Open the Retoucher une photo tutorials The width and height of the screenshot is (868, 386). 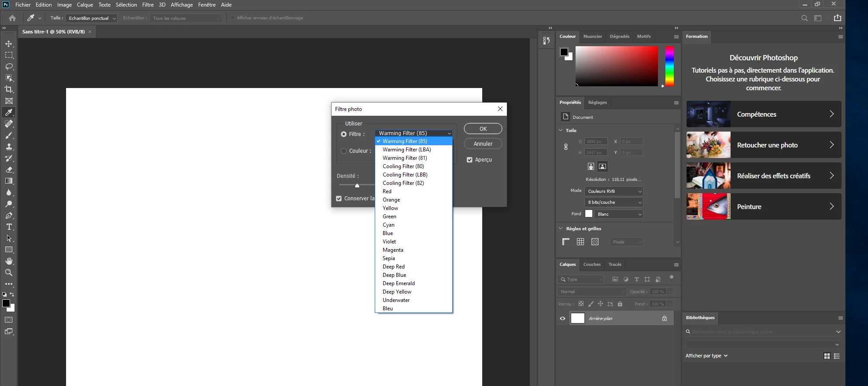pos(764,145)
